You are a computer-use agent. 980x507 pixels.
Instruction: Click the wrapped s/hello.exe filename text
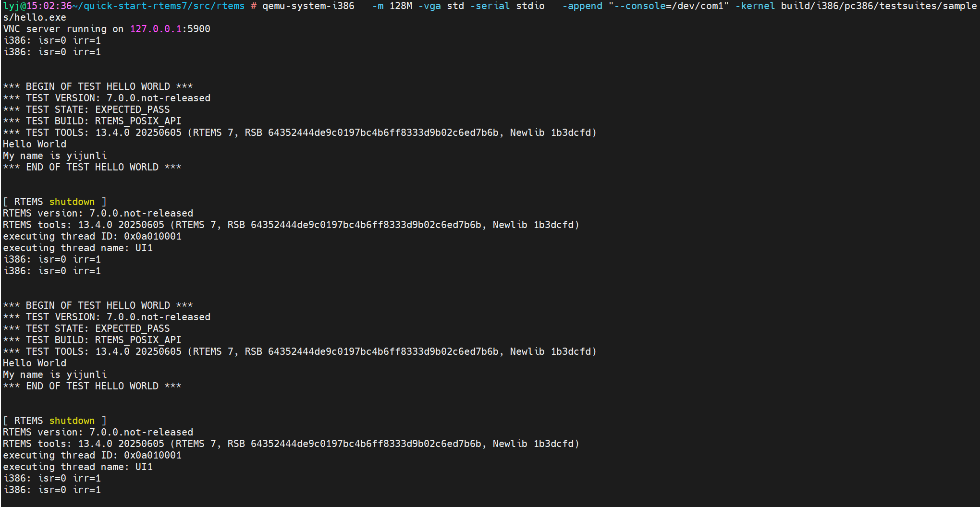tap(35, 17)
